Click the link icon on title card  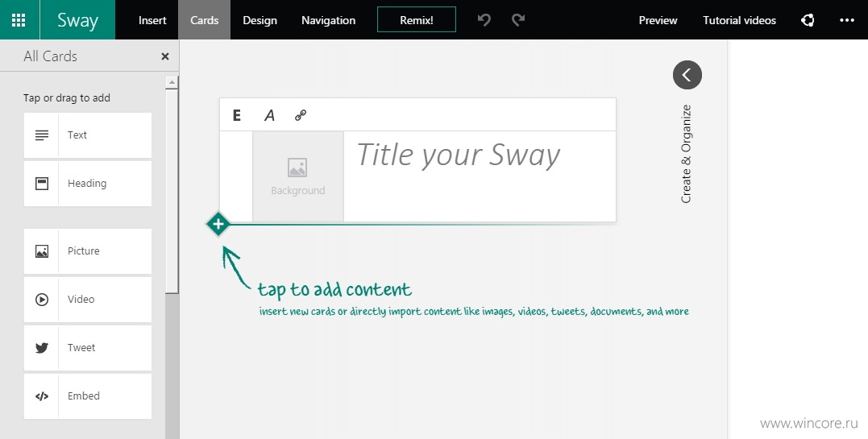[301, 115]
